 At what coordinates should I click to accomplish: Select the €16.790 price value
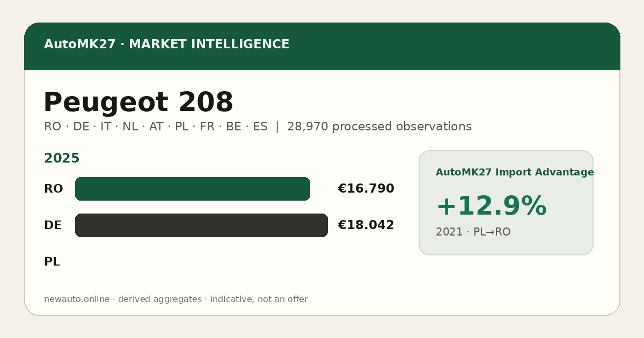[x=366, y=189]
